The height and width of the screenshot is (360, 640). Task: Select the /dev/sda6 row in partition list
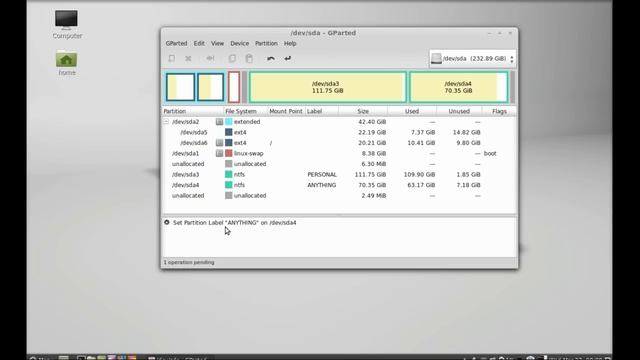click(339, 143)
